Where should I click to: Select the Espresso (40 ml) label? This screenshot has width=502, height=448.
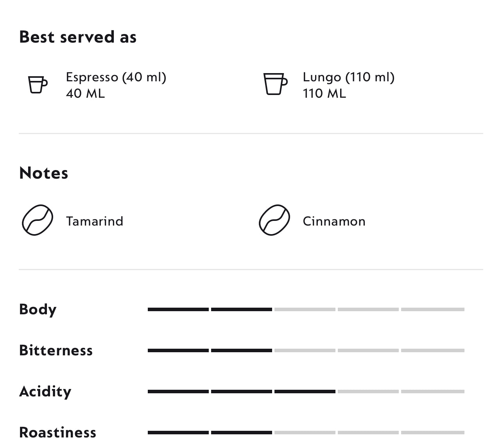116,77
